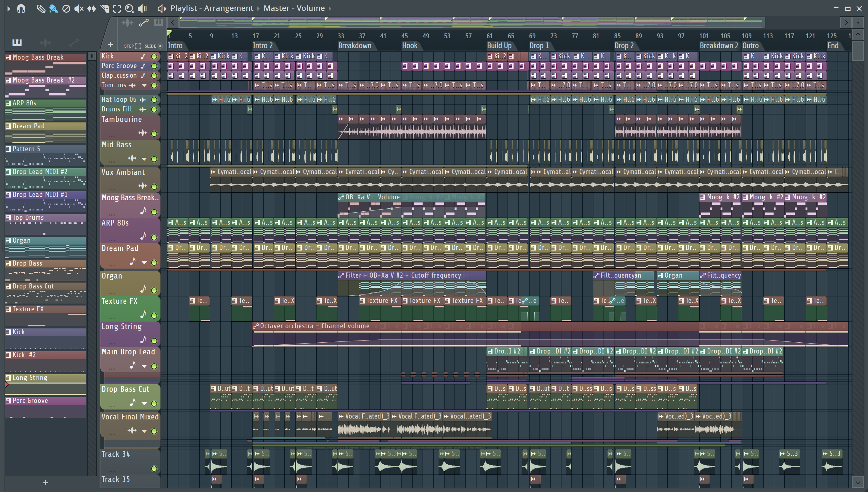Click the piano keys icon in picker panel
This screenshot has width=868, height=492.
(17, 42)
